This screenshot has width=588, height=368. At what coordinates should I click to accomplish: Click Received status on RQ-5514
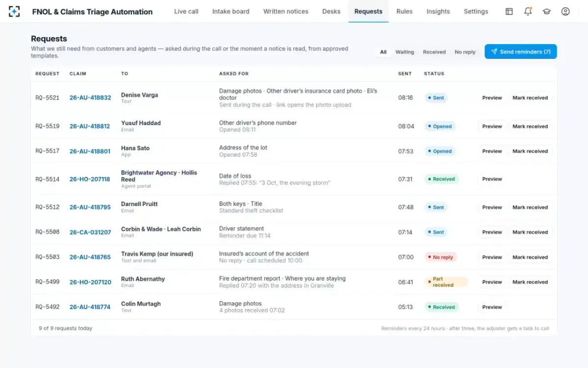pyautogui.click(x=441, y=179)
